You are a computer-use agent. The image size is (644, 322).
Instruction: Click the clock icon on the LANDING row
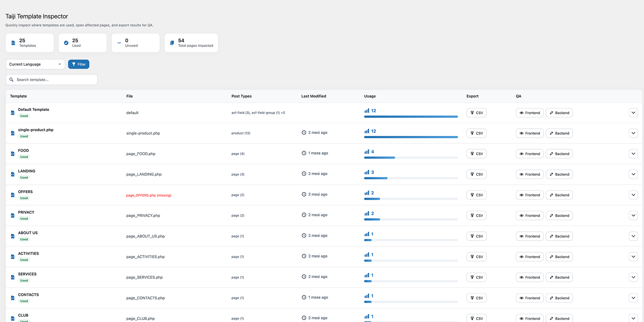tap(304, 173)
